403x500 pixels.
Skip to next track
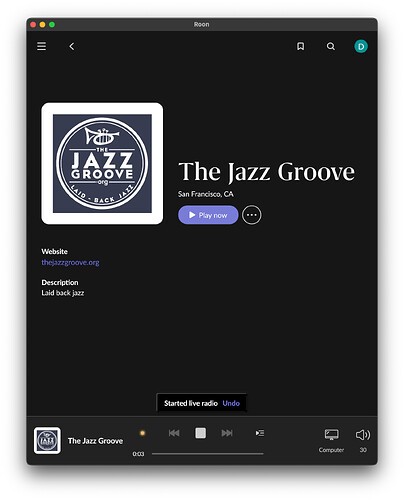tap(227, 433)
